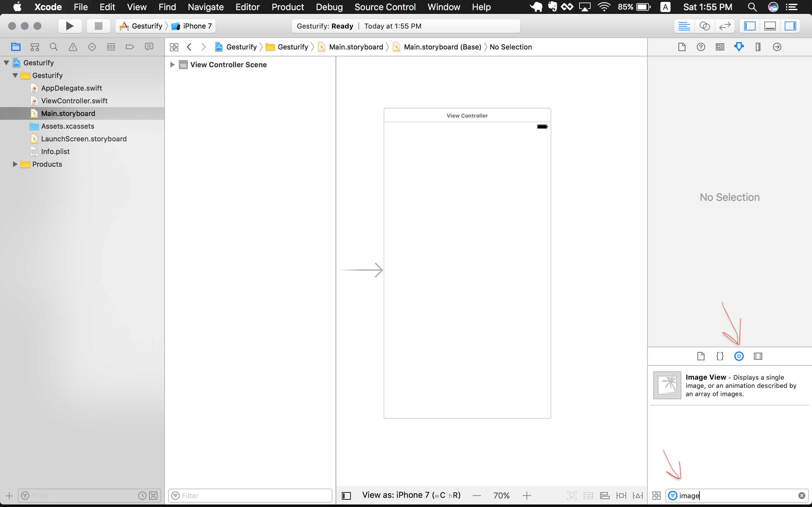Zoom in with the plus control
Screen dimensions: 812x507
527,495
